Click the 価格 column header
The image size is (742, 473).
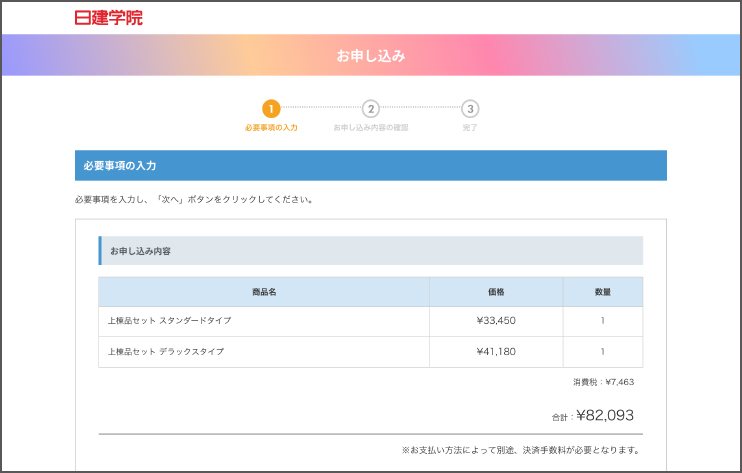point(496,292)
